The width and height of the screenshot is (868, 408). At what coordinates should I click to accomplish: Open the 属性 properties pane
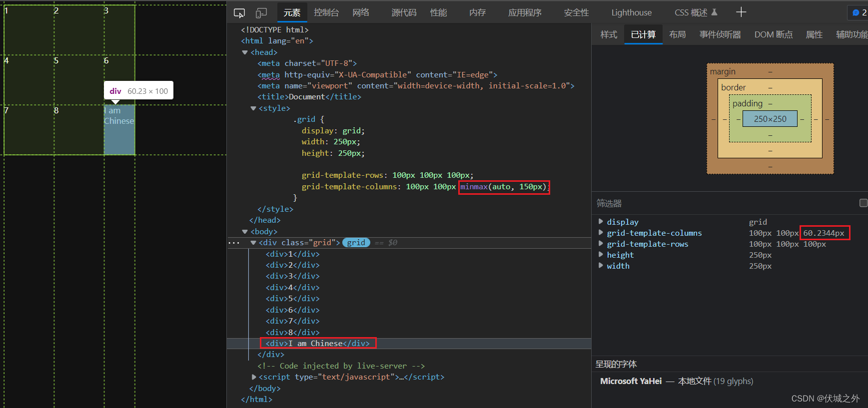tap(814, 34)
